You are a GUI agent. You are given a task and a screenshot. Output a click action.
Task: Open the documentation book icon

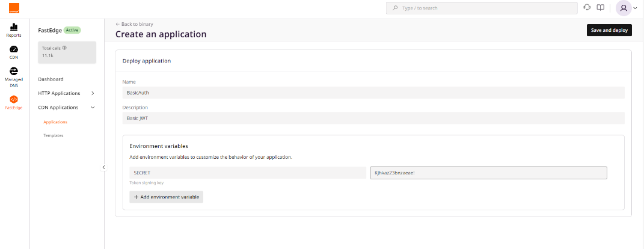(x=600, y=8)
